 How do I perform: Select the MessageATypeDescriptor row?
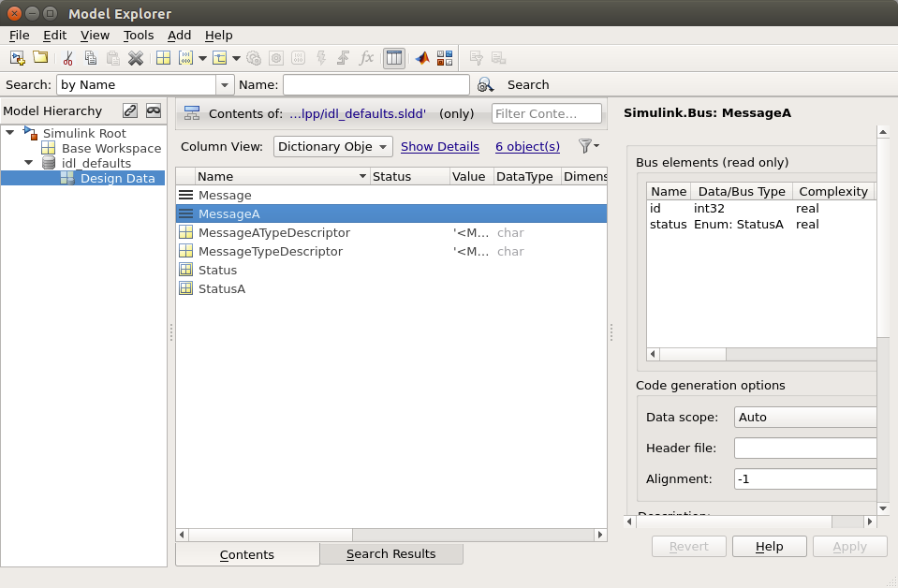coord(391,232)
